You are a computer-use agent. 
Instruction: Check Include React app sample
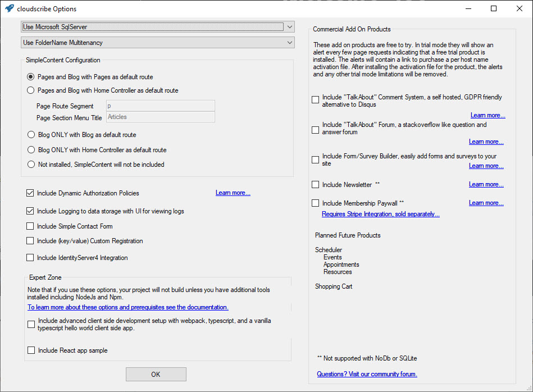click(31, 350)
